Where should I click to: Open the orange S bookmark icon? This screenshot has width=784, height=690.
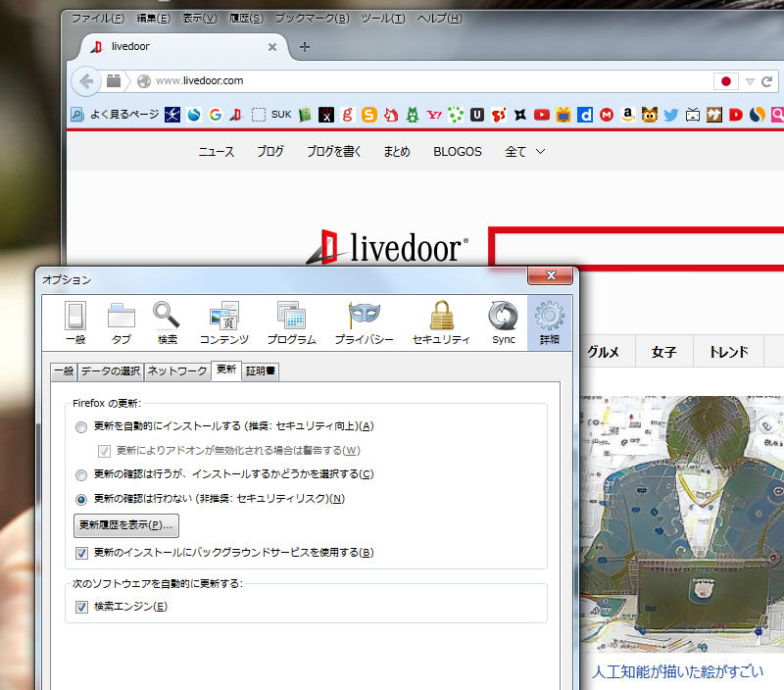coord(369,115)
